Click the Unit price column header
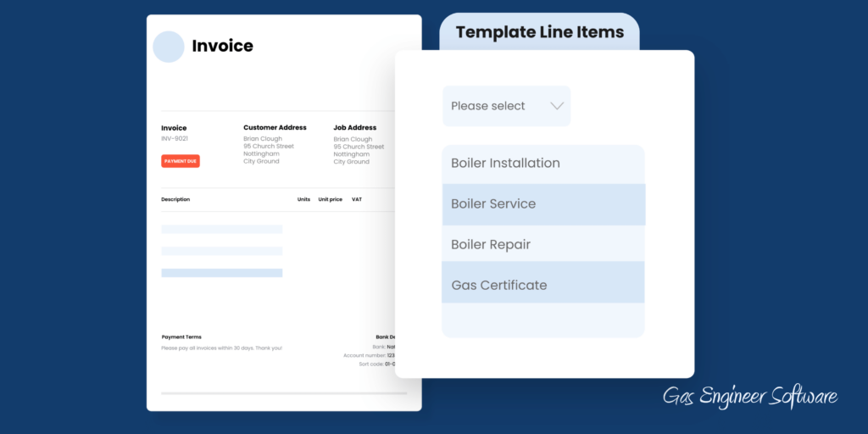Image resolution: width=868 pixels, height=434 pixels. click(x=330, y=199)
